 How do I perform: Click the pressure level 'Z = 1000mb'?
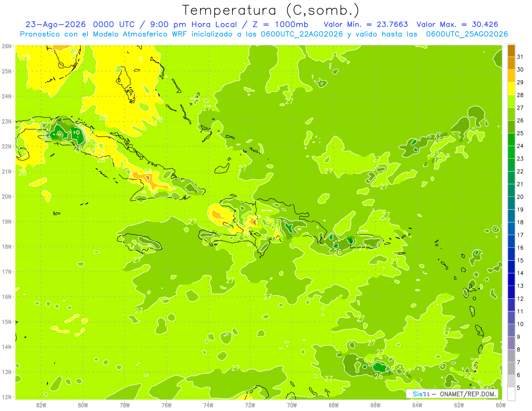pos(280,24)
